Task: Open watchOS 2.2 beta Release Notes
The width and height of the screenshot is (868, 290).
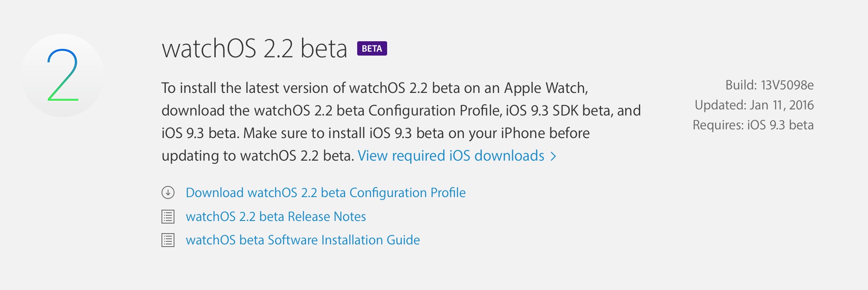Action: 276,217
